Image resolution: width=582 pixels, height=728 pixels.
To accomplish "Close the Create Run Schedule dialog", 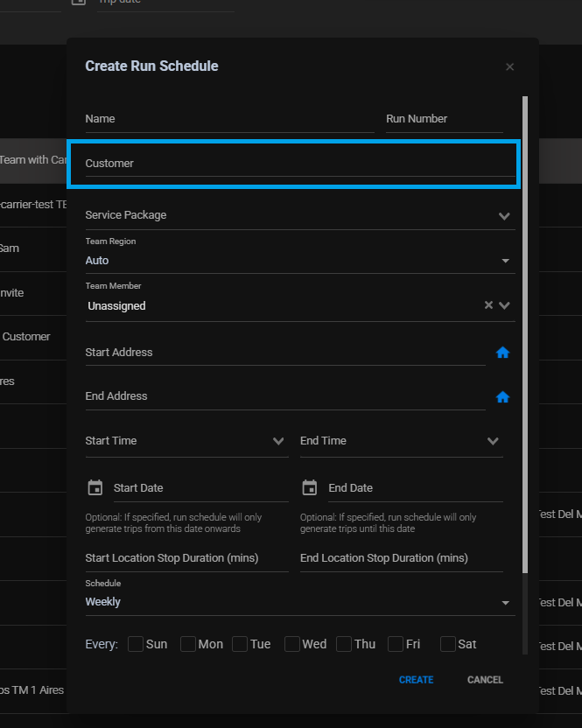I will click(x=509, y=67).
